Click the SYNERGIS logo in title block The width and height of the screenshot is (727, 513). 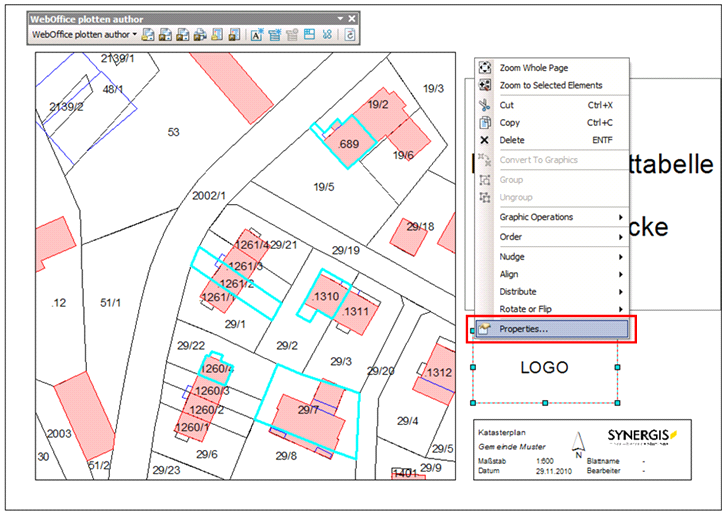click(x=642, y=436)
